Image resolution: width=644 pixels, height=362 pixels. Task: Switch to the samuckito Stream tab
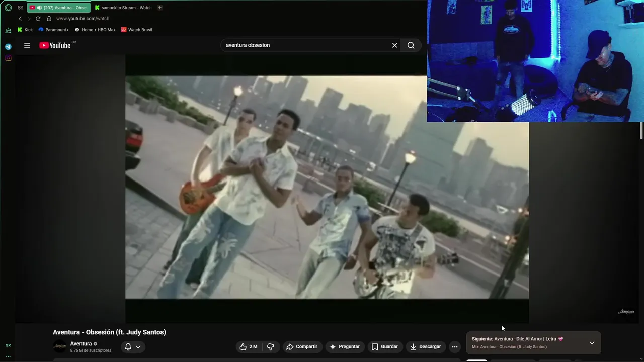pyautogui.click(x=123, y=8)
